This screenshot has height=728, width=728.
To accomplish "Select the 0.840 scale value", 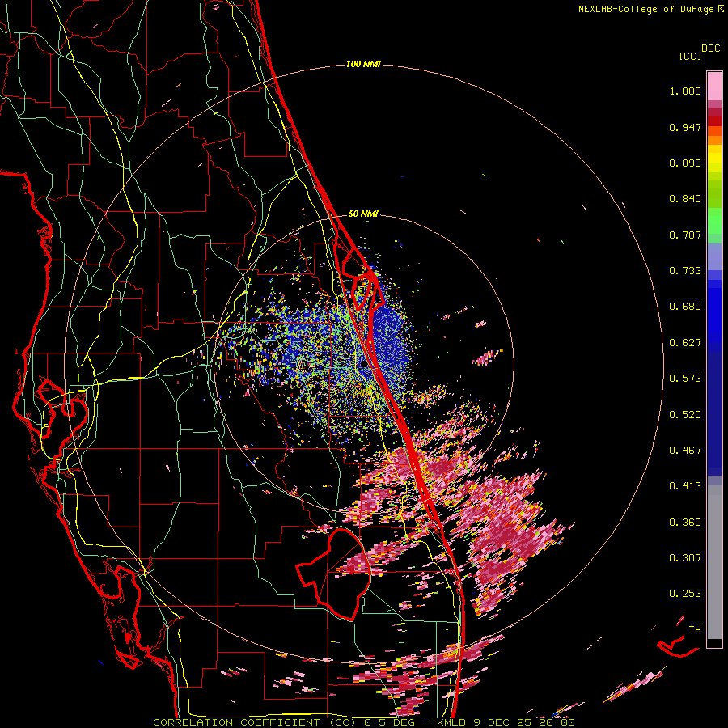I will tap(685, 199).
